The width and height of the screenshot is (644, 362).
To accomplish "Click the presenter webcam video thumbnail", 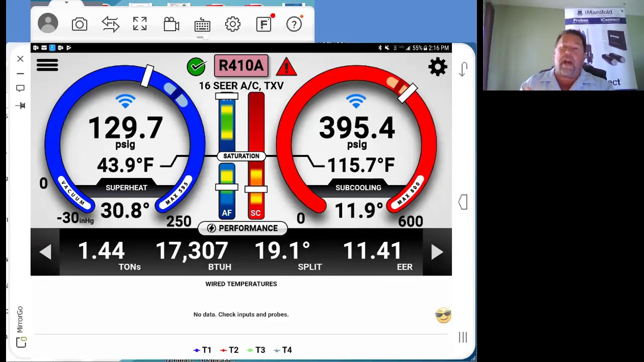I will point(563,45).
